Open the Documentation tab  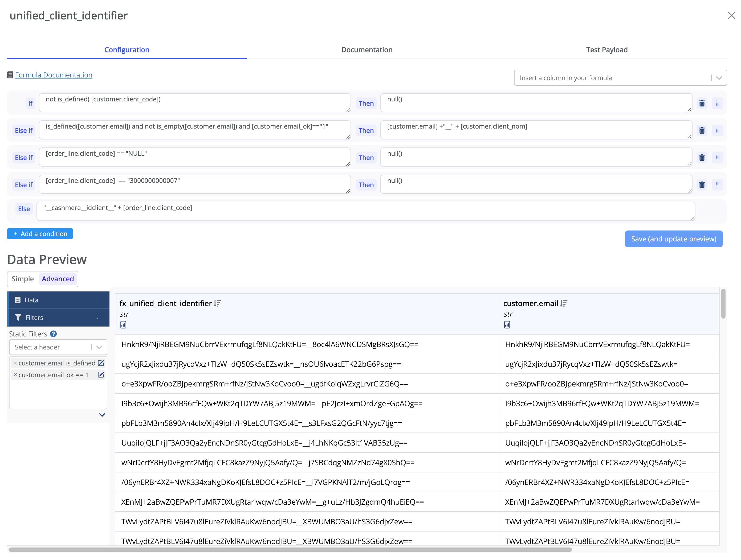tap(367, 50)
